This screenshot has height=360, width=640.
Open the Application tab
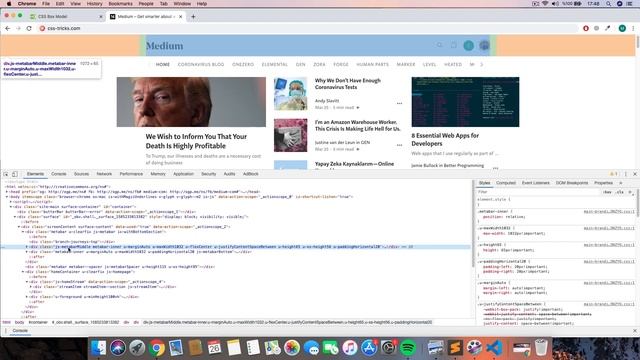point(183,174)
